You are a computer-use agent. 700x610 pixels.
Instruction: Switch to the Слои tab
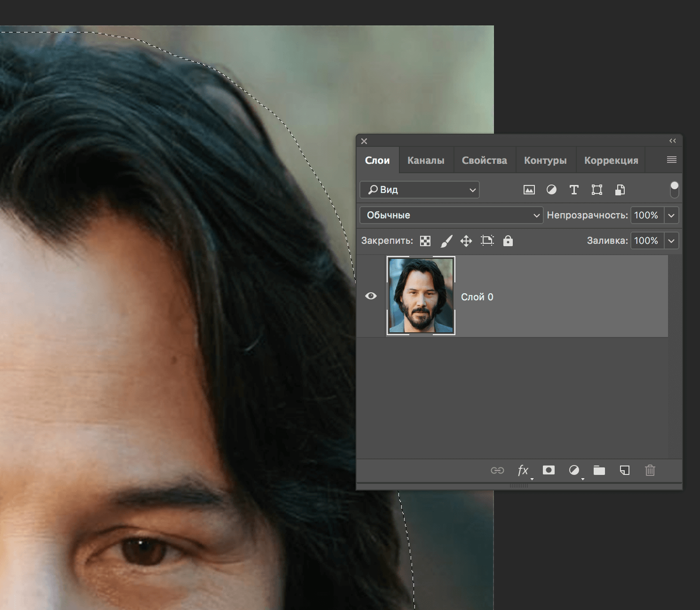(x=378, y=161)
